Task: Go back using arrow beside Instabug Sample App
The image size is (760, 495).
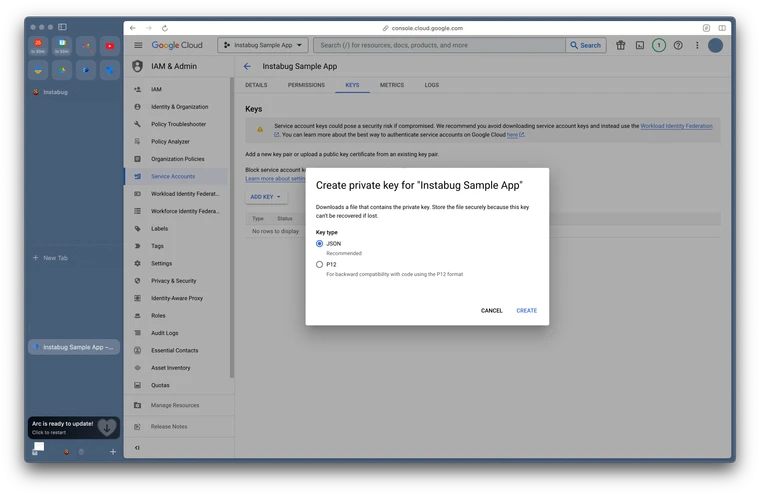Action: tap(248, 66)
